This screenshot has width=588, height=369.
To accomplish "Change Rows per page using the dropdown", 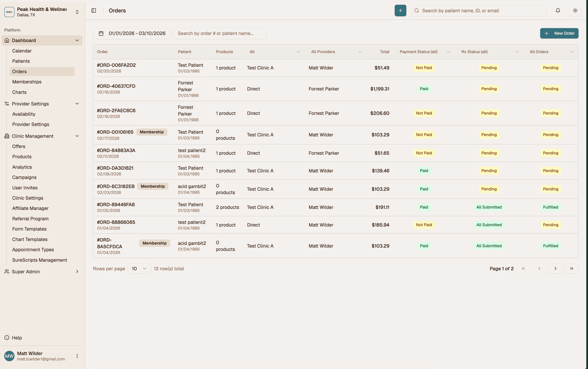I will pyautogui.click(x=139, y=268).
